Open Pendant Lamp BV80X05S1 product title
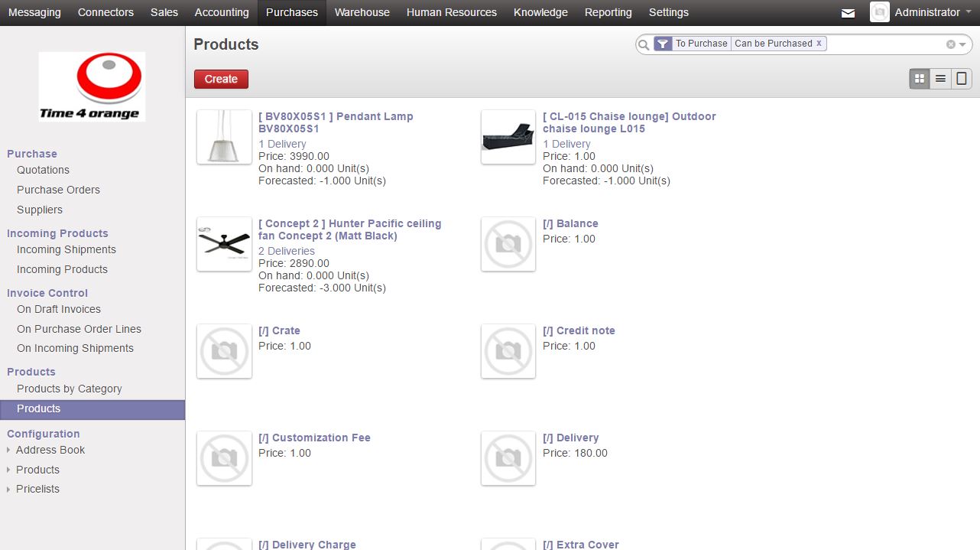Screen dimensions: 980x550 tap(336, 122)
